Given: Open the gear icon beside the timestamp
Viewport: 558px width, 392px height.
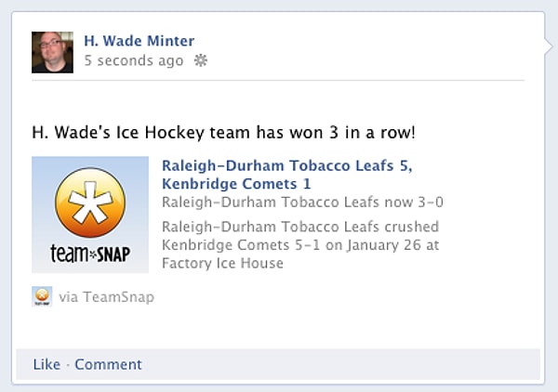Looking at the screenshot, I should pyautogui.click(x=200, y=60).
